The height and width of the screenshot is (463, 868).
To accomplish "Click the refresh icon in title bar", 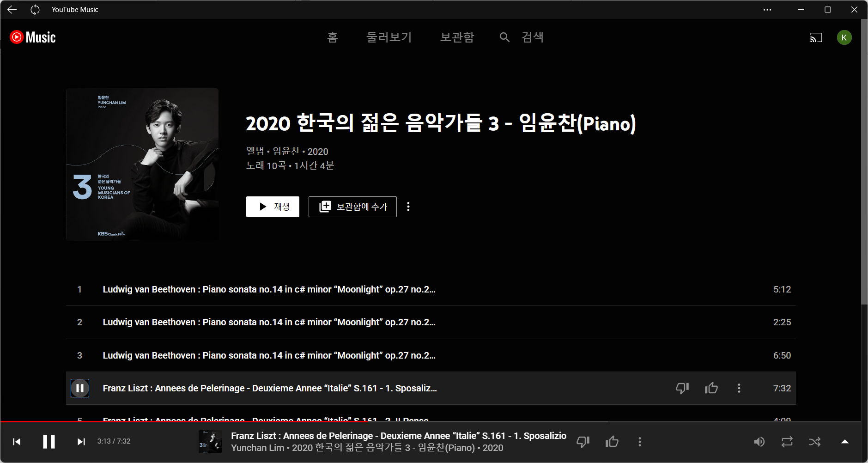I will 35,9.
